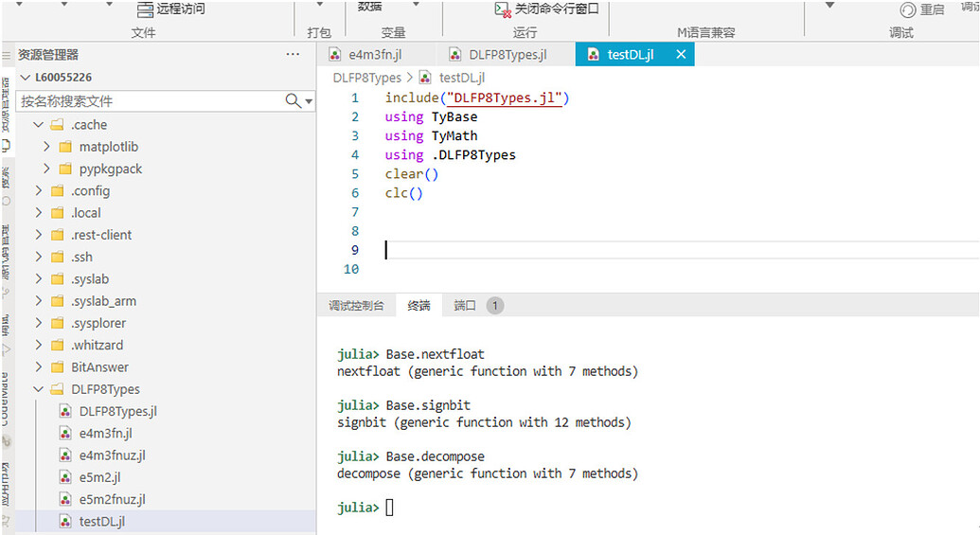Click the .whitzard folder icon
This screenshot has height=535, width=980.
pyautogui.click(x=57, y=345)
